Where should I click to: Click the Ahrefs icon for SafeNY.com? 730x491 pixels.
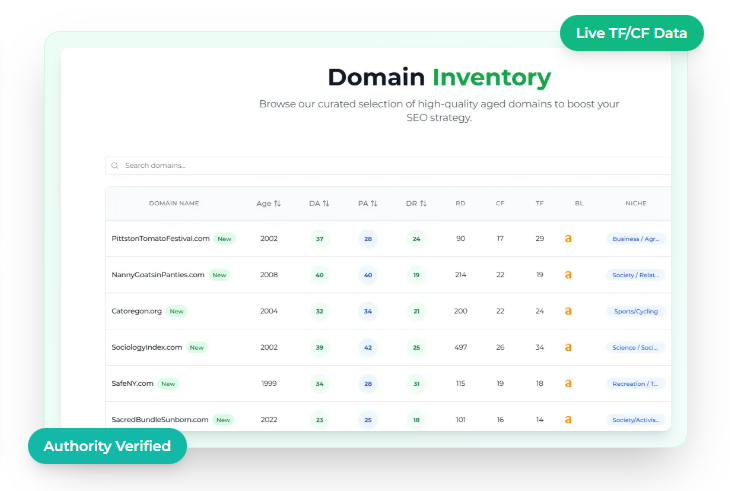pyautogui.click(x=568, y=383)
